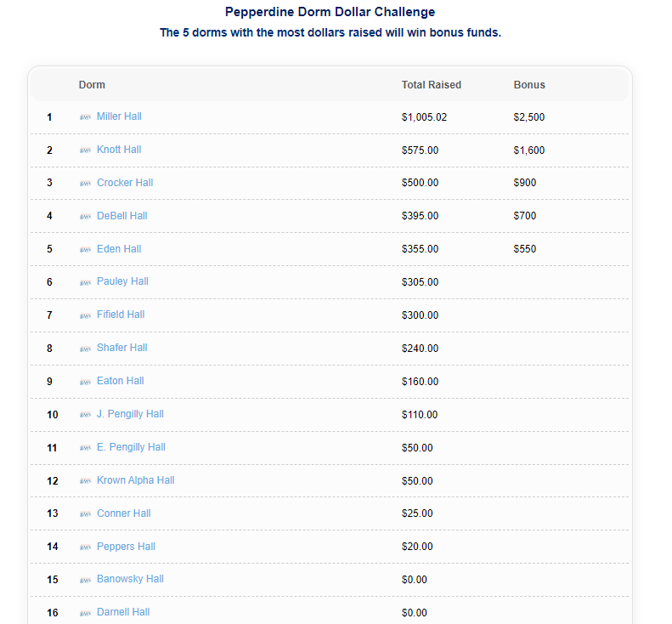This screenshot has width=672, height=624.
Task: Select the Fifield Hall link
Action: coord(121,315)
